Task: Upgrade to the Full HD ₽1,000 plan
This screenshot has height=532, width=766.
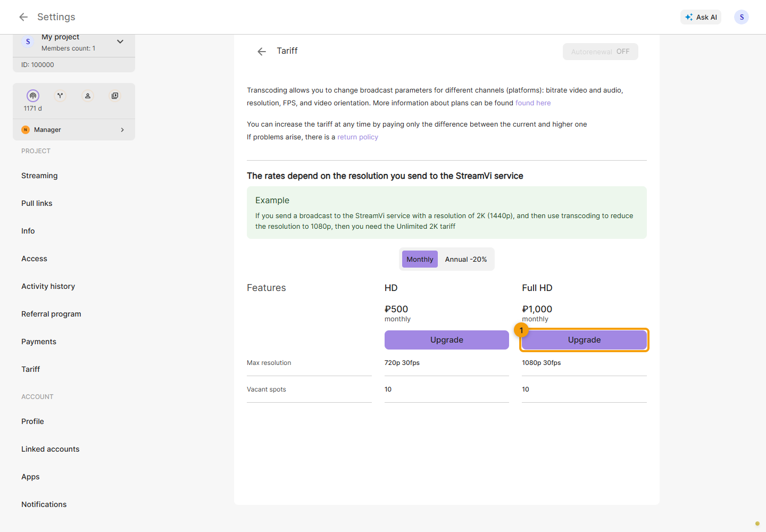Action: coord(584,340)
